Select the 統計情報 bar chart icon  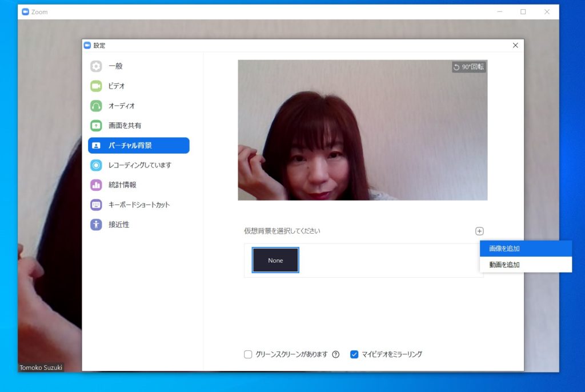(96, 185)
